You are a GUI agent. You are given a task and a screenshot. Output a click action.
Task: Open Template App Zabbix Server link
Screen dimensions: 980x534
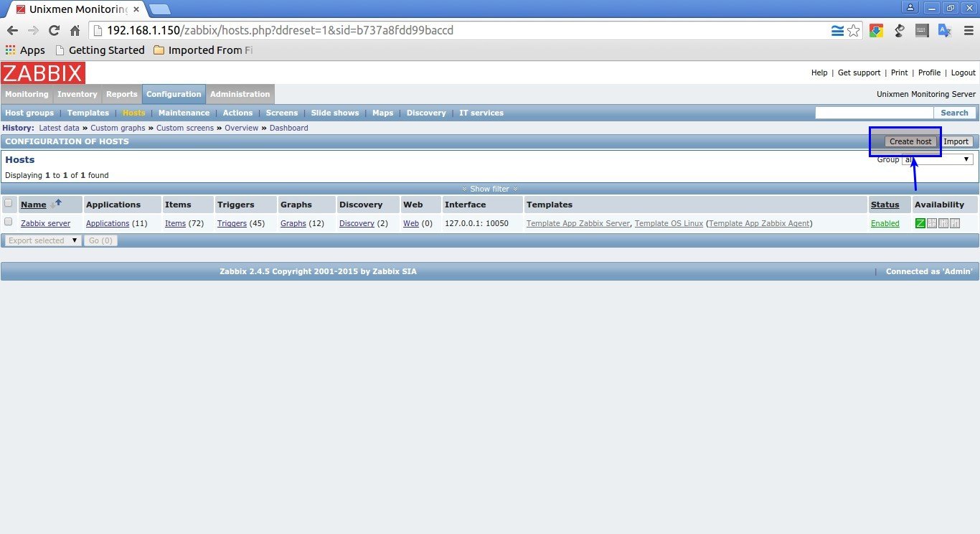[x=578, y=223]
